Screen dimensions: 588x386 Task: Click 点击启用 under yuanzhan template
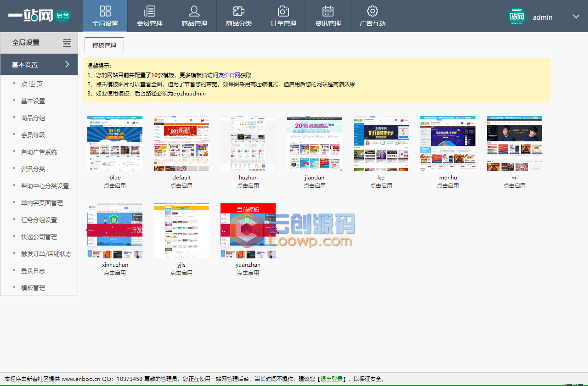click(248, 273)
